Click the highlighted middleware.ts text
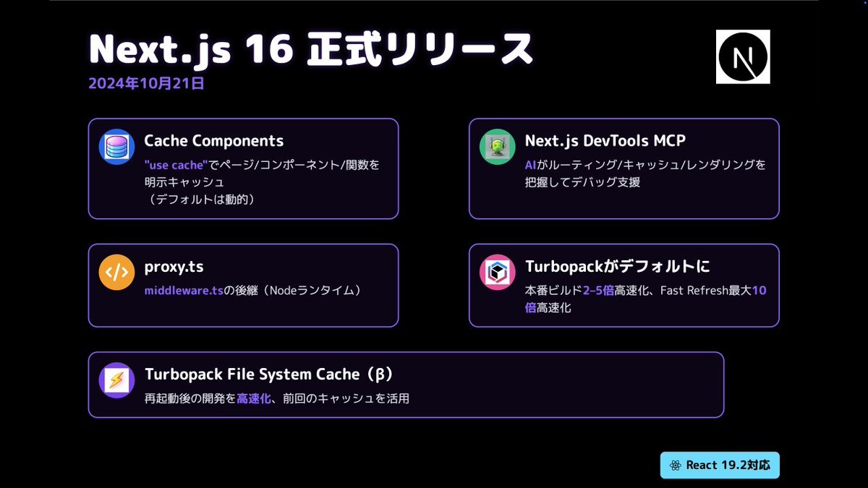The width and height of the screenshot is (868, 488). pos(184,291)
